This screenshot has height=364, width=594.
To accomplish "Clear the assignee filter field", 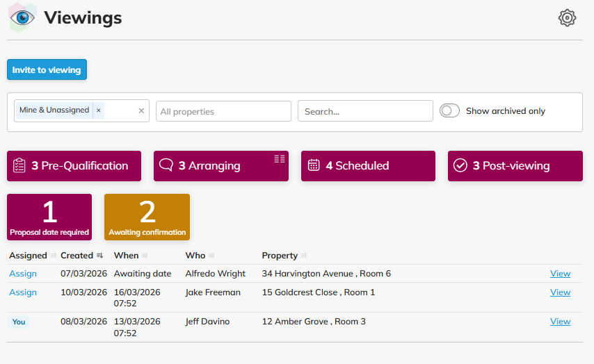I will [x=141, y=110].
